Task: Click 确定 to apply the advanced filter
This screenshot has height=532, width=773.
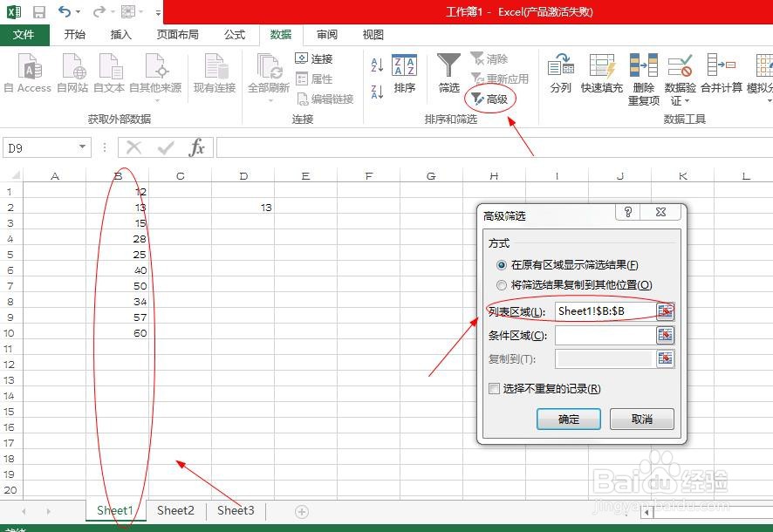Action: [569, 419]
